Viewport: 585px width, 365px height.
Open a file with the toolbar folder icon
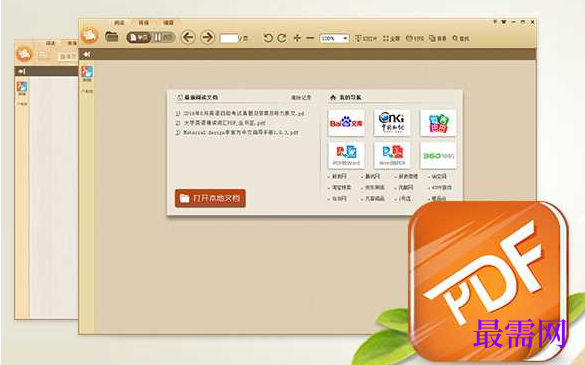coord(112,37)
